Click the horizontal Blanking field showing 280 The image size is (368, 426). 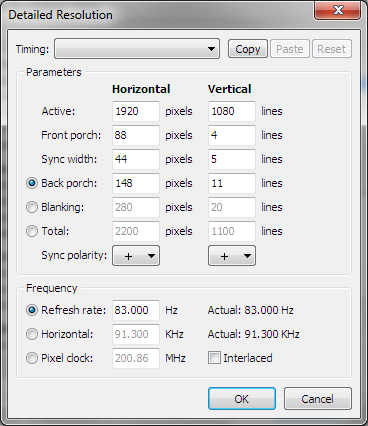coord(136,207)
